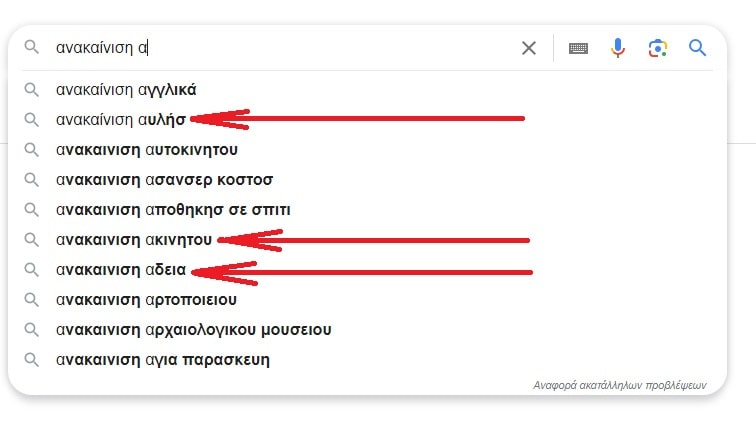Open the on-screen keyboard icon

[x=578, y=48]
